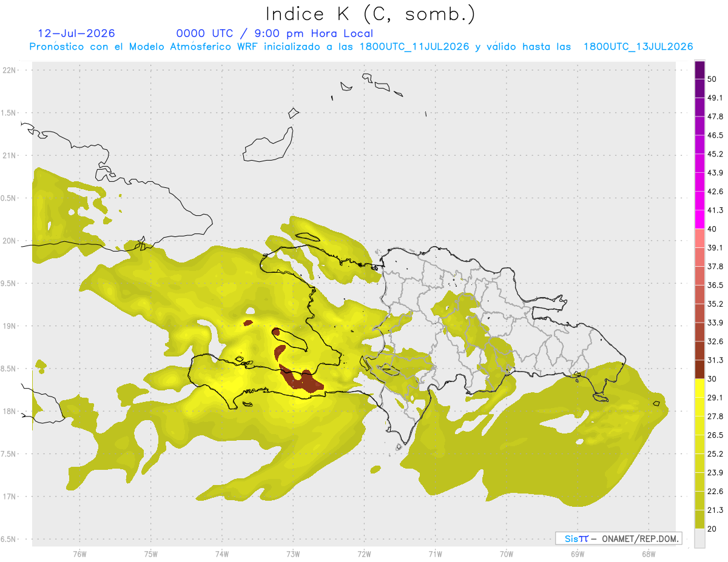Image resolution: width=728 pixels, height=562 pixels.
Task: Click the 0000 UTC local time text
Action: [274, 33]
